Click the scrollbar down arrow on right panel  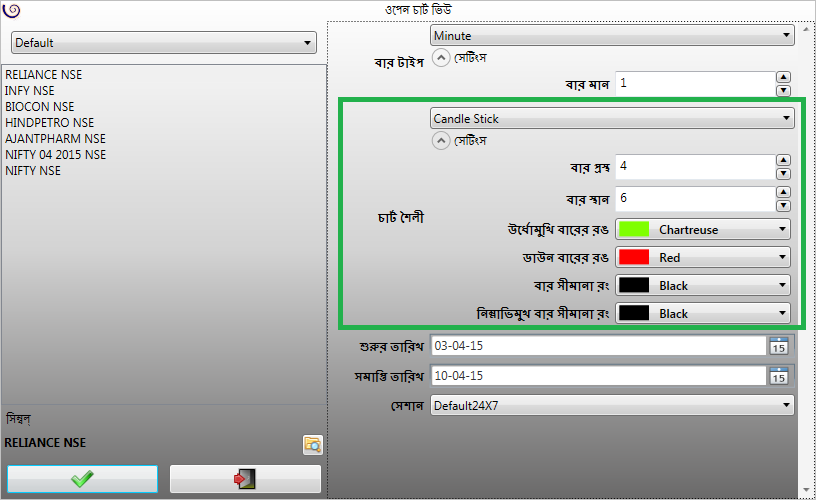[807, 491]
